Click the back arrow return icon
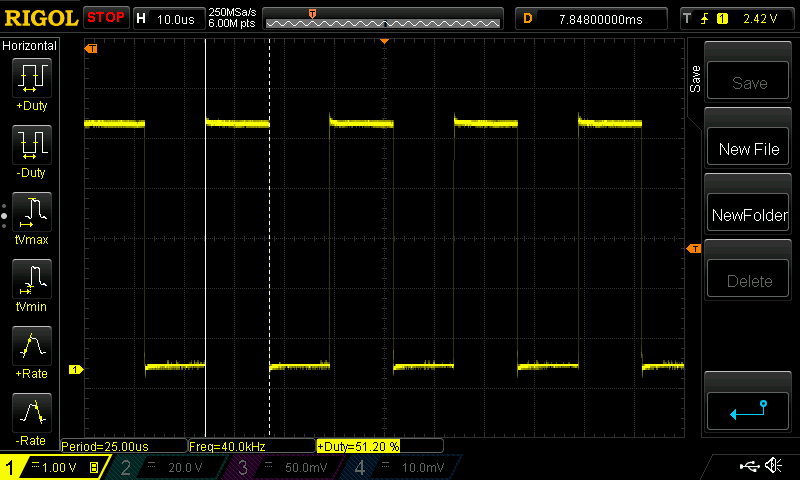 click(749, 410)
